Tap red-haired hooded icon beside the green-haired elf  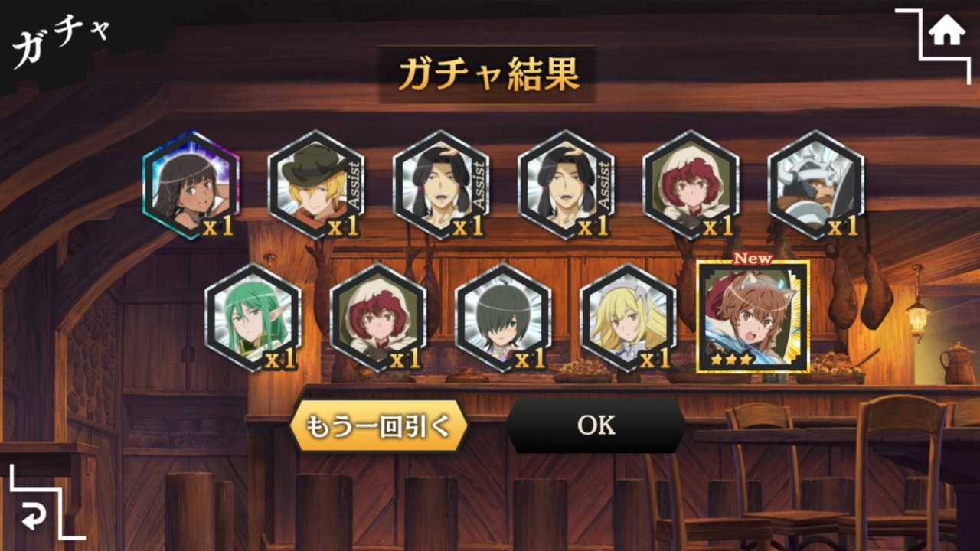[378, 318]
